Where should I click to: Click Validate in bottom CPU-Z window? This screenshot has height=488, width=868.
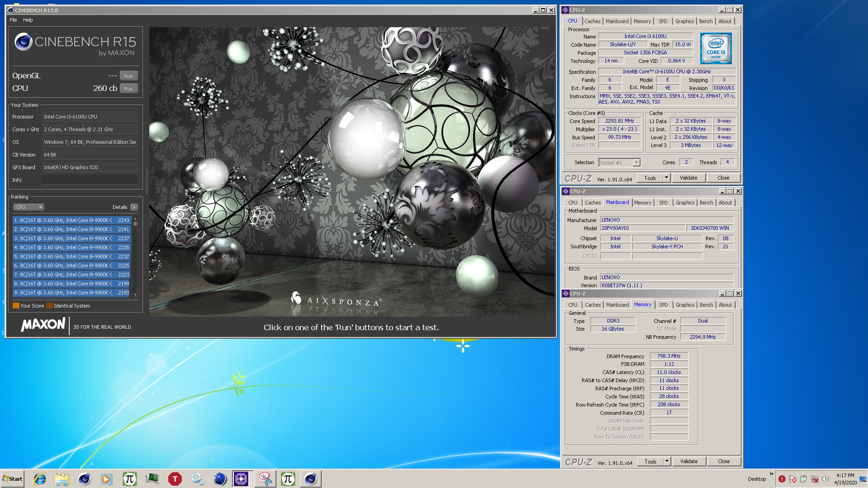(x=689, y=462)
